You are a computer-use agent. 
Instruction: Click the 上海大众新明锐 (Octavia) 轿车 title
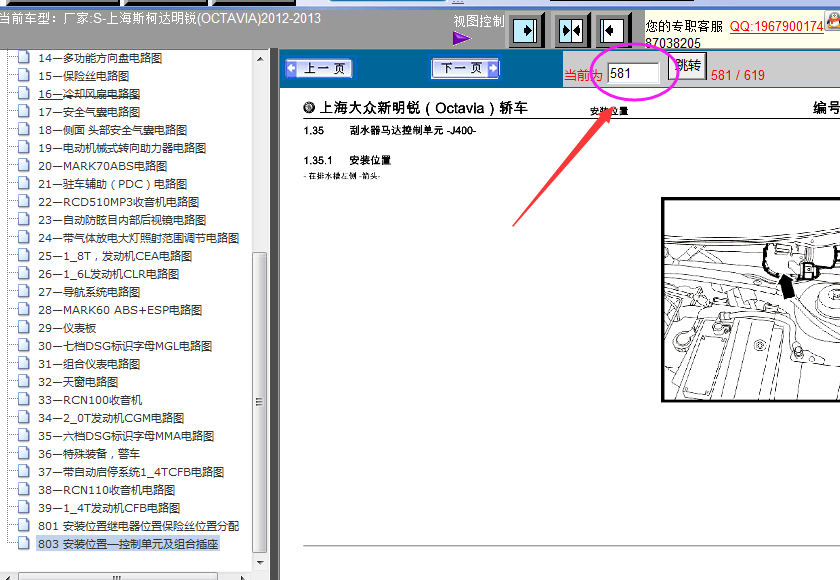click(x=423, y=108)
